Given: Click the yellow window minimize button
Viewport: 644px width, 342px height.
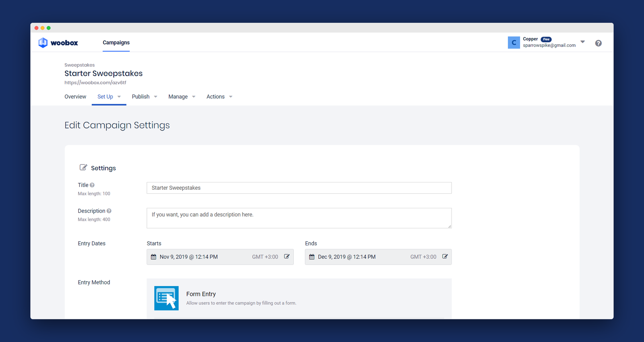Looking at the screenshot, I should coord(43,28).
